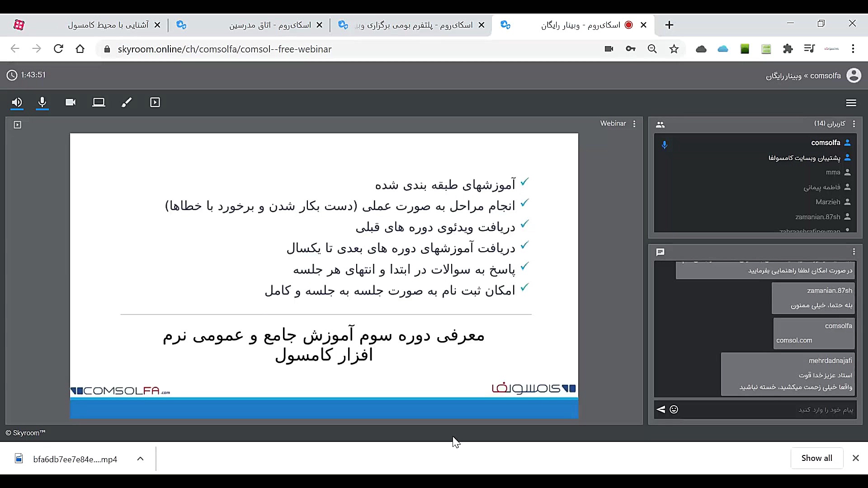Select the annotation brush tool
The image size is (868, 488).
coord(127,103)
